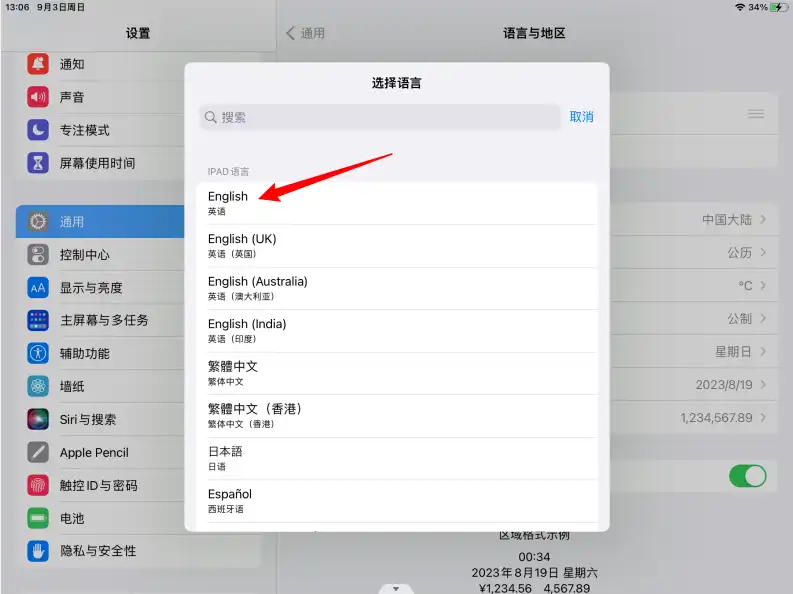Screen dimensions: 793x594
Task: Tap 取消 to cancel language selection
Action: click(x=581, y=117)
